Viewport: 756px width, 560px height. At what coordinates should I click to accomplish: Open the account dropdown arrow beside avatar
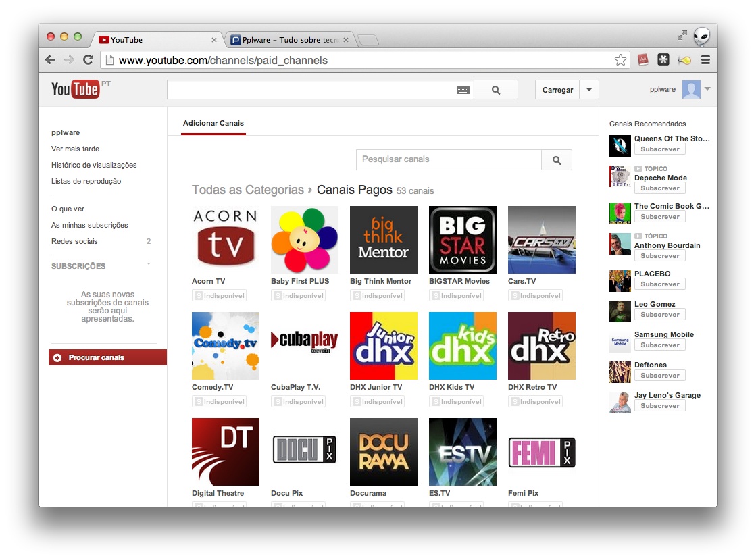pos(707,88)
